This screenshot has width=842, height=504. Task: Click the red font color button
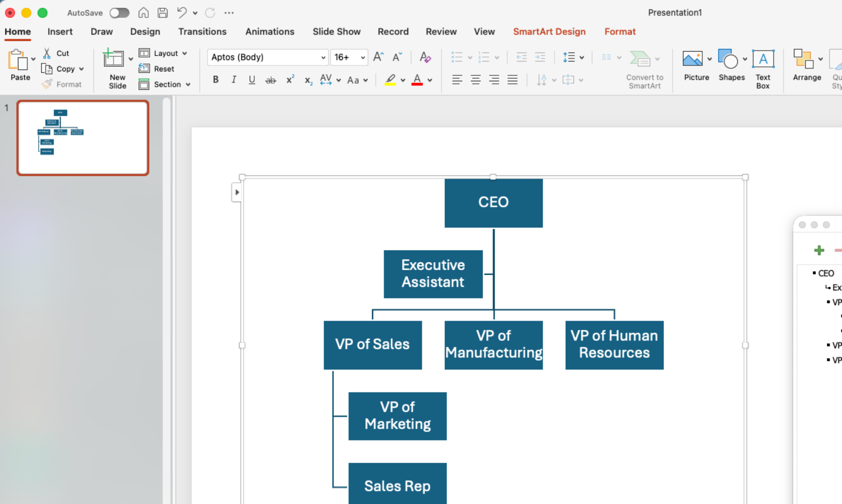tap(417, 80)
